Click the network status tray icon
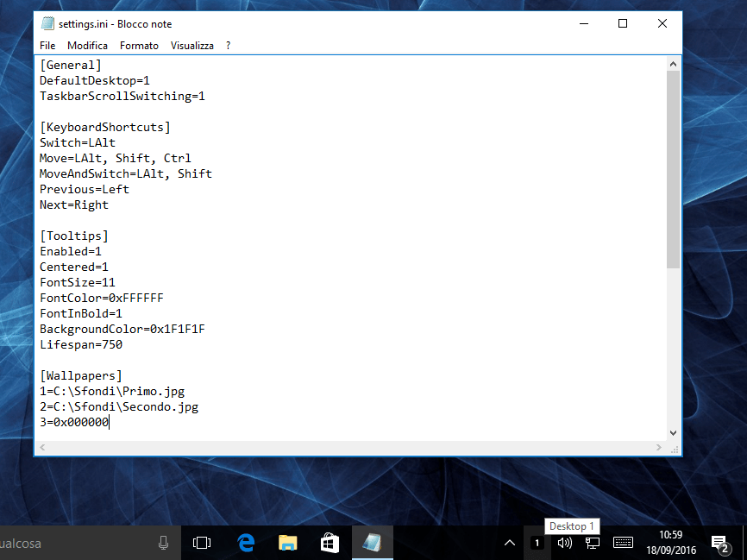This screenshot has height=560, width=747. (x=593, y=543)
